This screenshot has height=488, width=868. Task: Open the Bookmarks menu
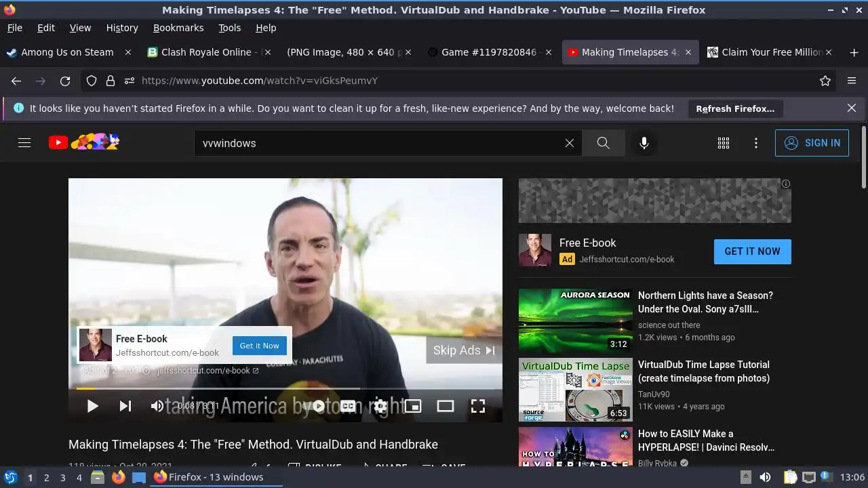178,28
